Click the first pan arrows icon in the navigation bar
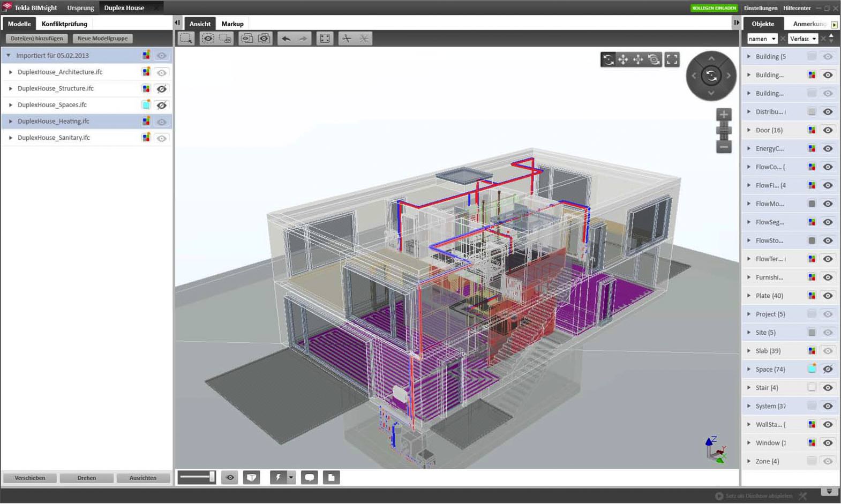Image resolution: width=841 pixels, height=504 pixels. click(623, 59)
